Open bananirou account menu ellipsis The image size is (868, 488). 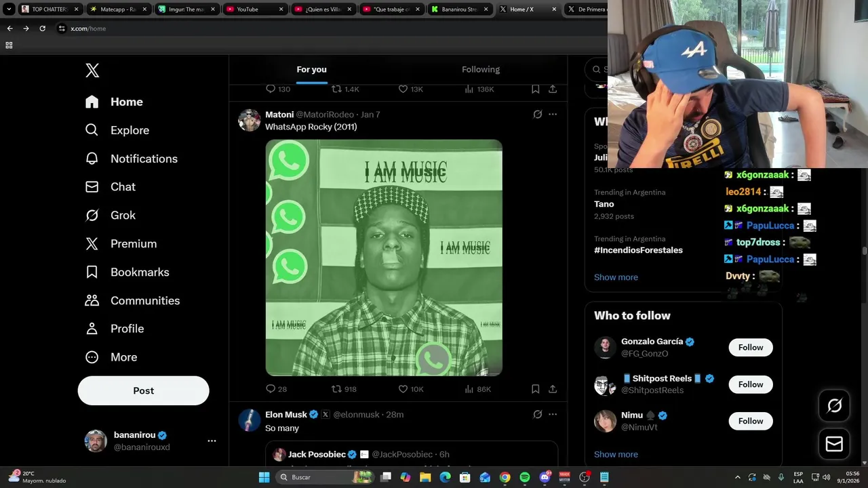212,441
